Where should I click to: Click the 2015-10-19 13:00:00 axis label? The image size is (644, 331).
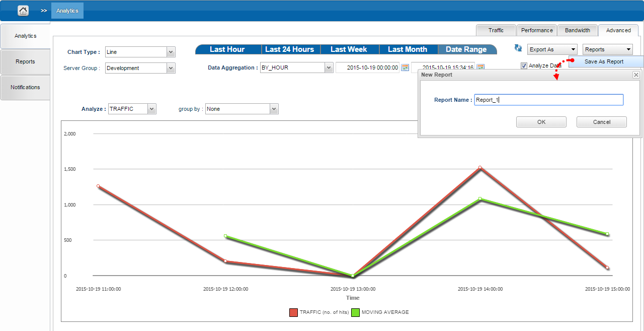click(353, 289)
